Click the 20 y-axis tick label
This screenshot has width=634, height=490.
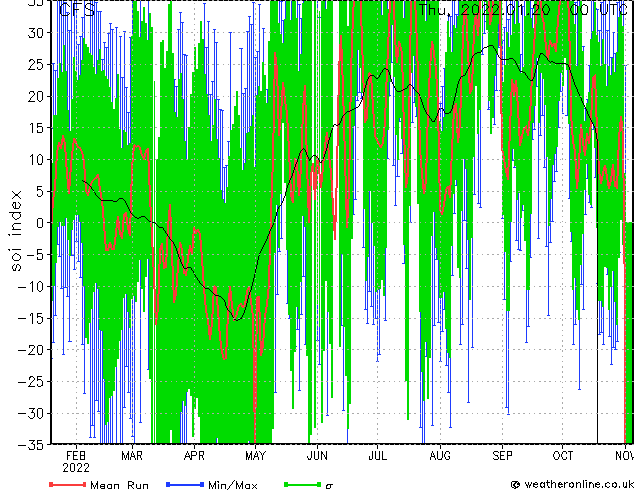[35, 96]
